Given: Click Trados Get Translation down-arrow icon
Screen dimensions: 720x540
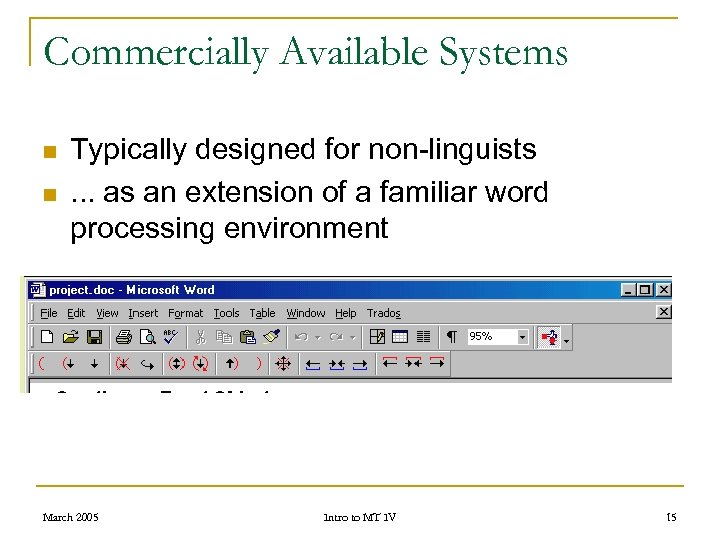Looking at the screenshot, I should tap(94, 364).
